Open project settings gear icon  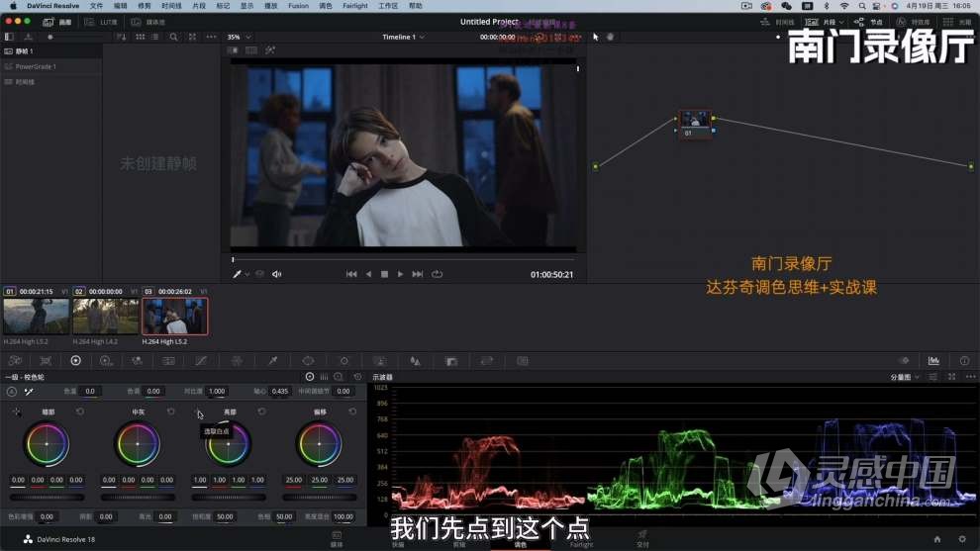point(962,539)
